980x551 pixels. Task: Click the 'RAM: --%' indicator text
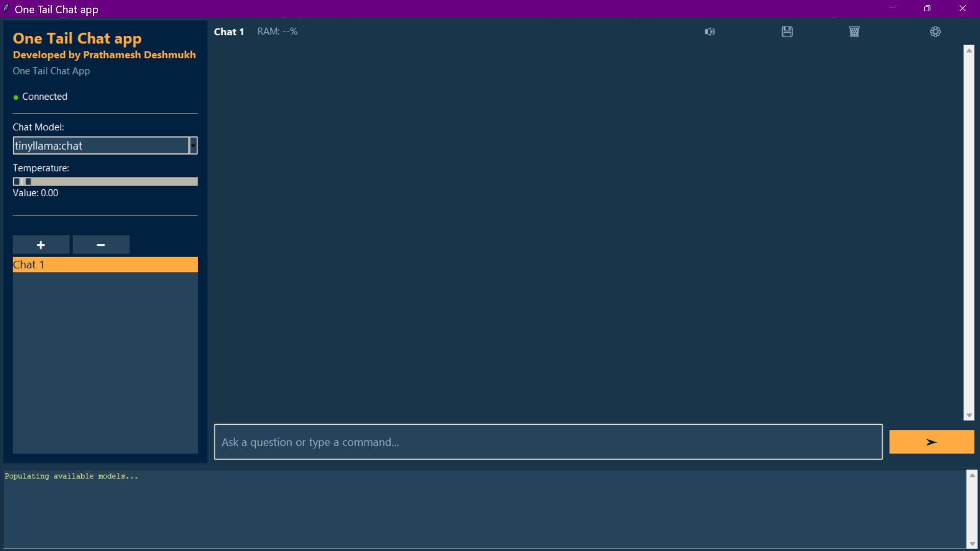coord(277,32)
